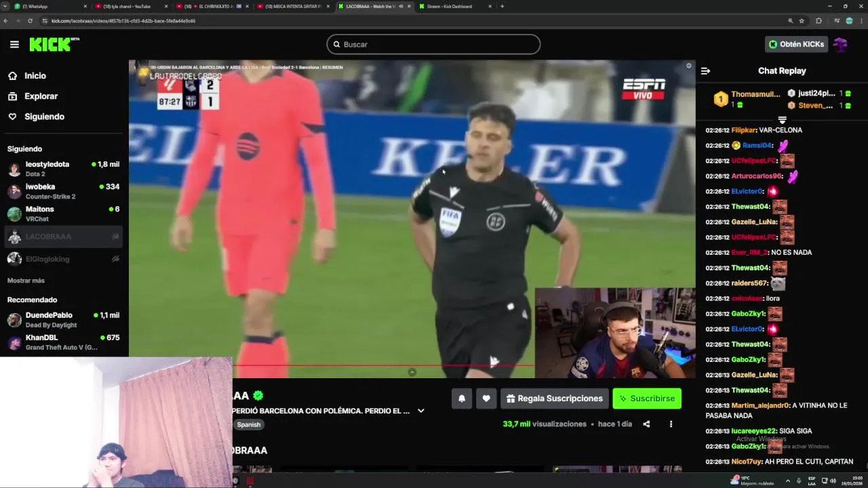Click the KICK logo
The height and width of the screenshot is (488, 868).
click(54, 45)
